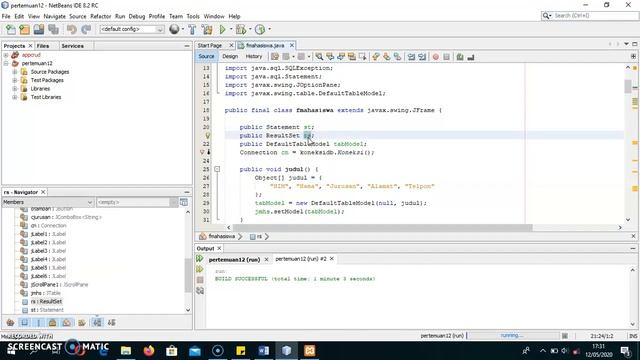
Task: Close the fmahasiswa.java editor tab
Action: 292,45
